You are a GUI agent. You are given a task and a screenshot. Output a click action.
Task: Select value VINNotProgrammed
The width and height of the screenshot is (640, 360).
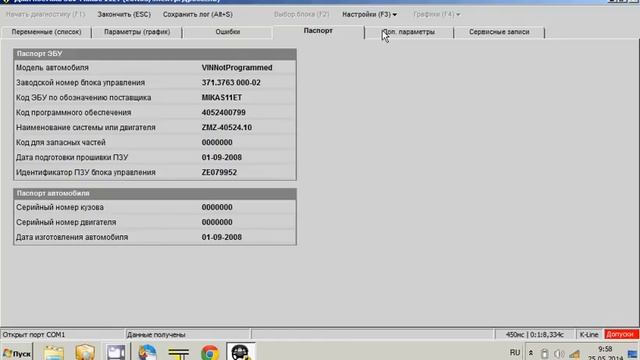[237, 68]
